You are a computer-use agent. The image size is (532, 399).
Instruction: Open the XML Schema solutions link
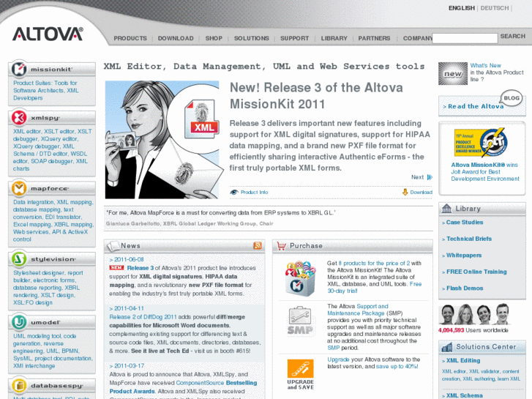coord(464,395)
